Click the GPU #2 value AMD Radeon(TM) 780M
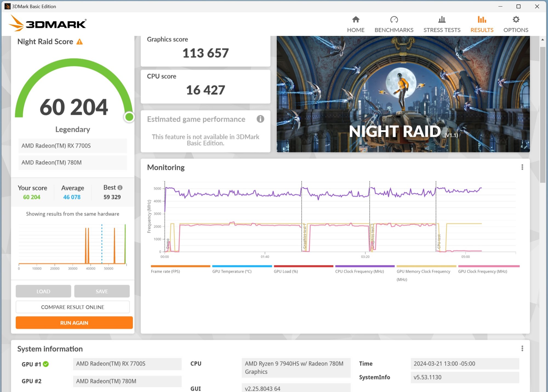Viewport: 548px width, 392px height. point(127,381)
